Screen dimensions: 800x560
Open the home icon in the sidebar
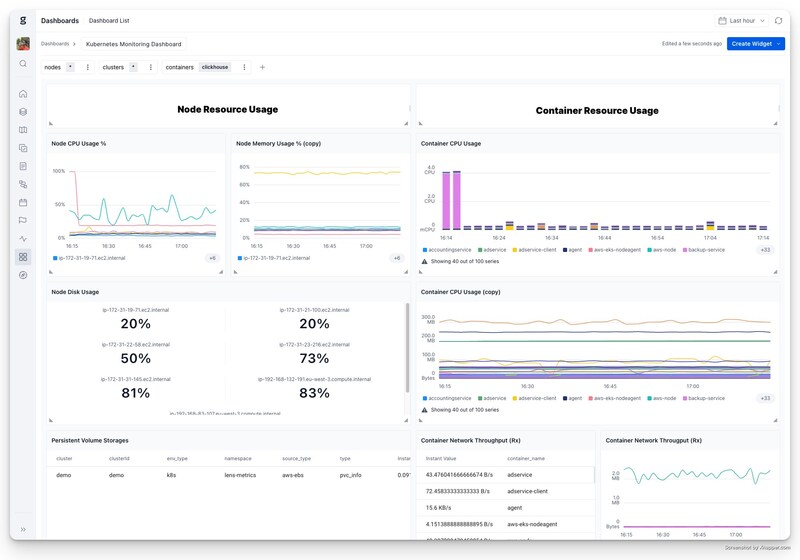23,94
